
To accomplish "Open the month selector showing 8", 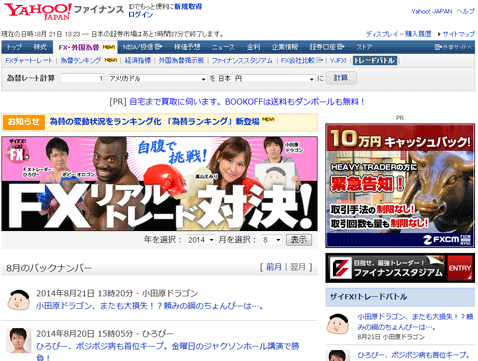I will pos(272,240).
